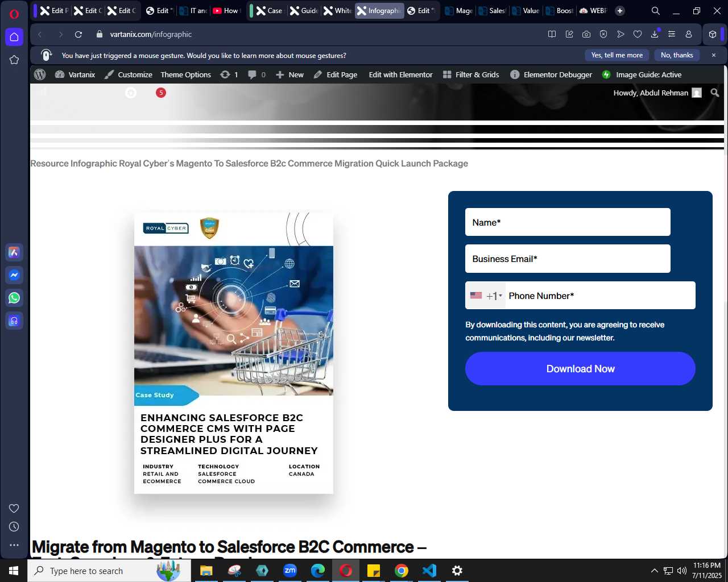The height and width of the screenshot is (582, 728).
Task: Switch to the Mage tab
Action: (458, 11)
